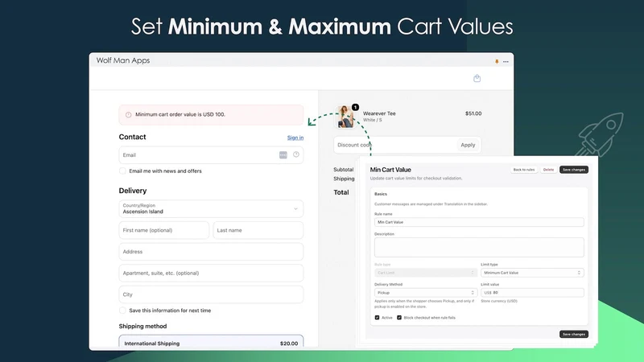The height and width of the screenshot is (362, 644).
Task: Open the shopping bag cart icon
Action: [477, 78]
